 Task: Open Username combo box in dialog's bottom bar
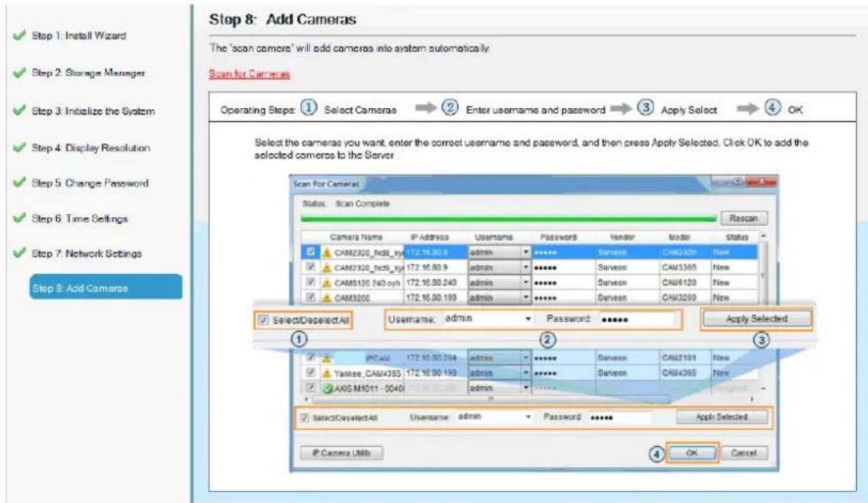pos(494,416)
